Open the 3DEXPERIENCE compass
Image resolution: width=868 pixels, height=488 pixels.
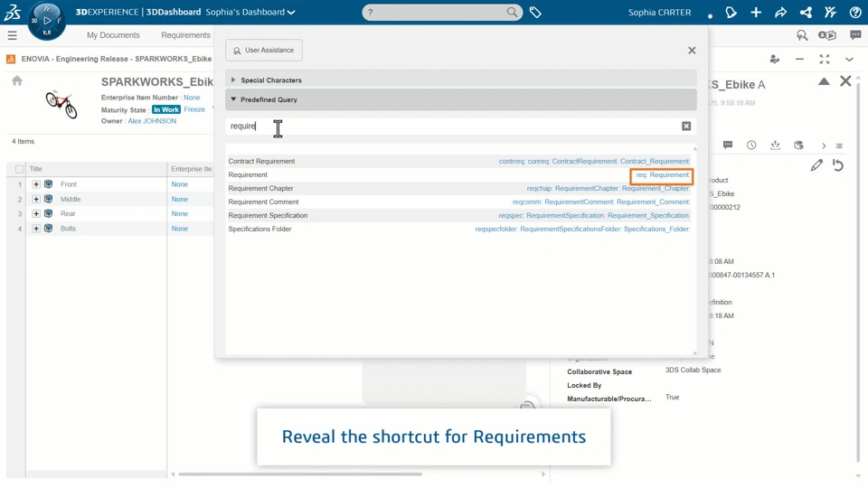point(46,21)
